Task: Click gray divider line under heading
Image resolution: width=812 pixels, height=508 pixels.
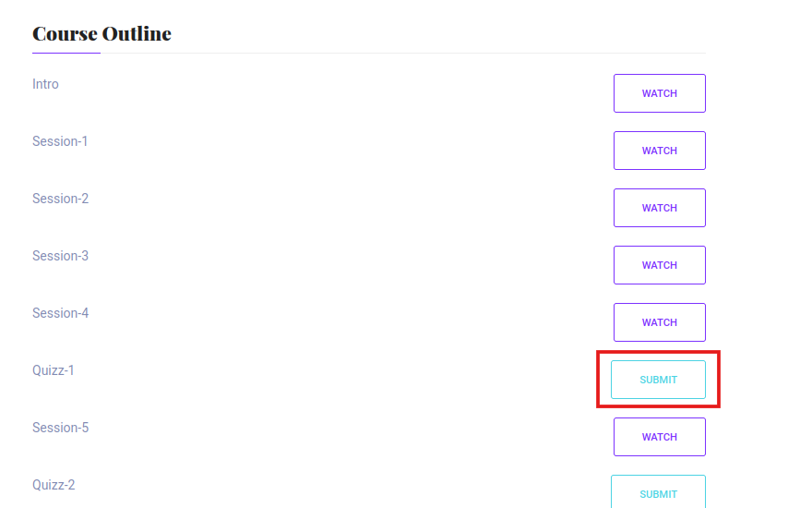Action: (415, 54)
